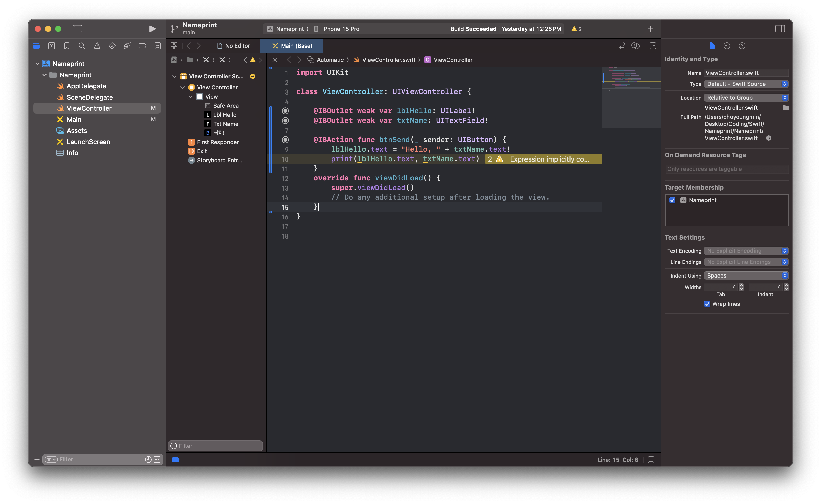Screen dimensions: 821x504
Task: Open the Quick Help inspector
Action: [742, 46]
